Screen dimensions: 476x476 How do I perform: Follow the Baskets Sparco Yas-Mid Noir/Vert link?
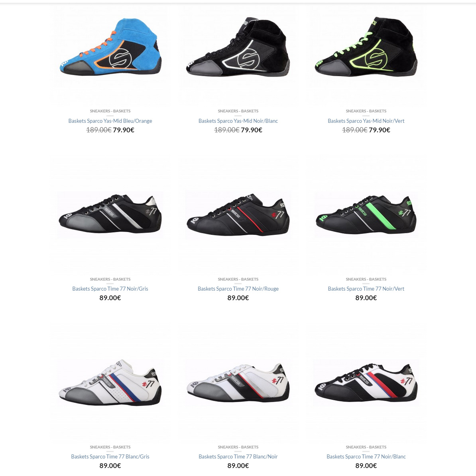[366, 121]
